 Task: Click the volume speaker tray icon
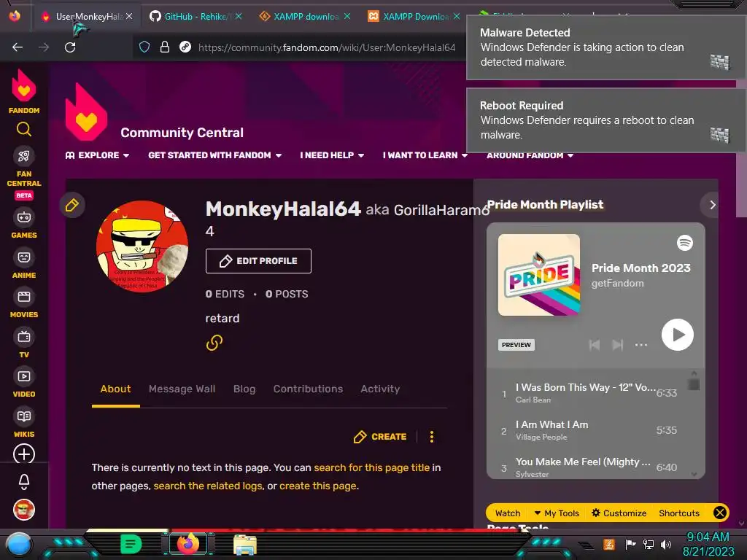point(666,544)
